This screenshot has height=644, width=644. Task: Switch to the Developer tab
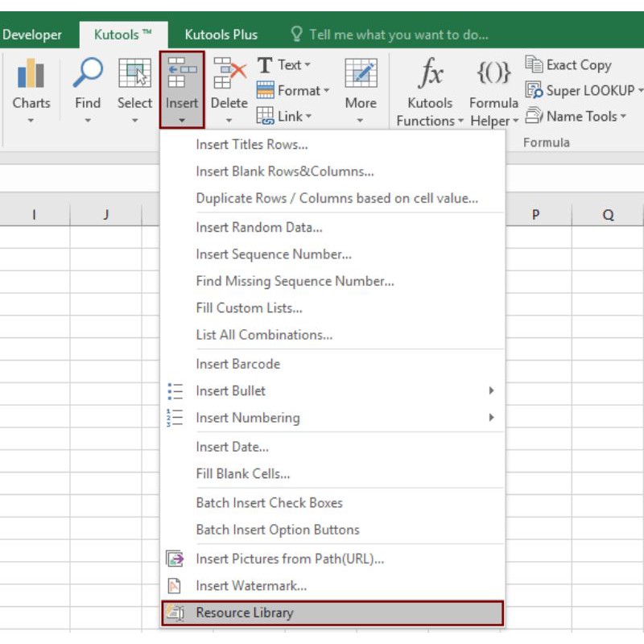coord(32,35)
